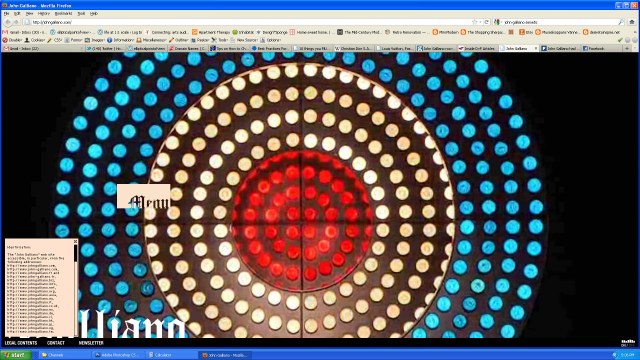
Task: Expand the Miscellaneous dropdown in Web Developer toolbar
Action: point(151,40)
